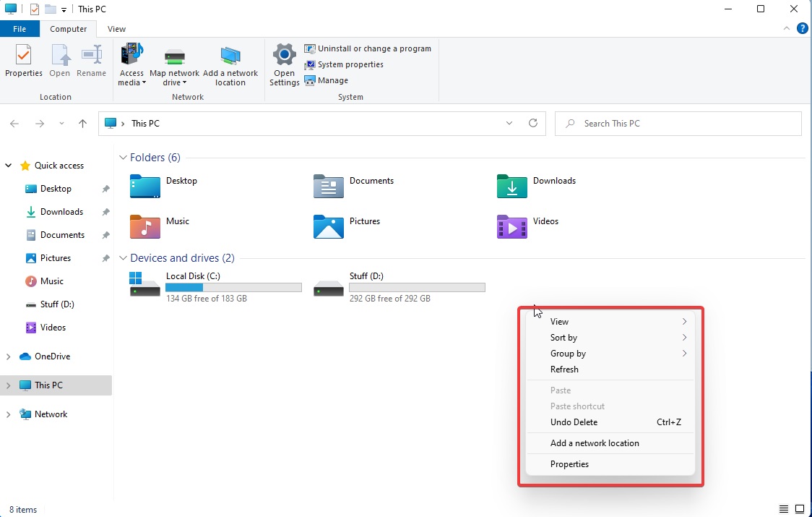
Task: Switch to the View ribbon tab
Action: click(x=116, y=29)
